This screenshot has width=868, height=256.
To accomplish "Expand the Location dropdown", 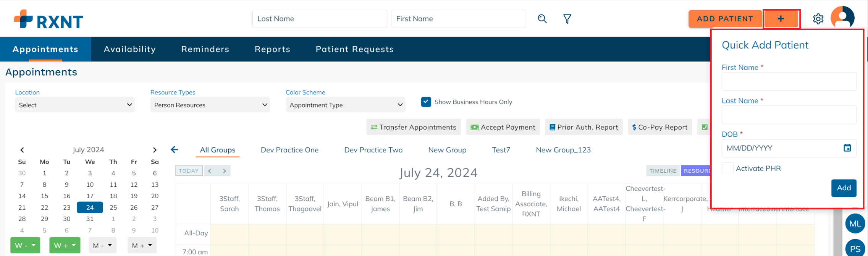I will tap(75, 105).
